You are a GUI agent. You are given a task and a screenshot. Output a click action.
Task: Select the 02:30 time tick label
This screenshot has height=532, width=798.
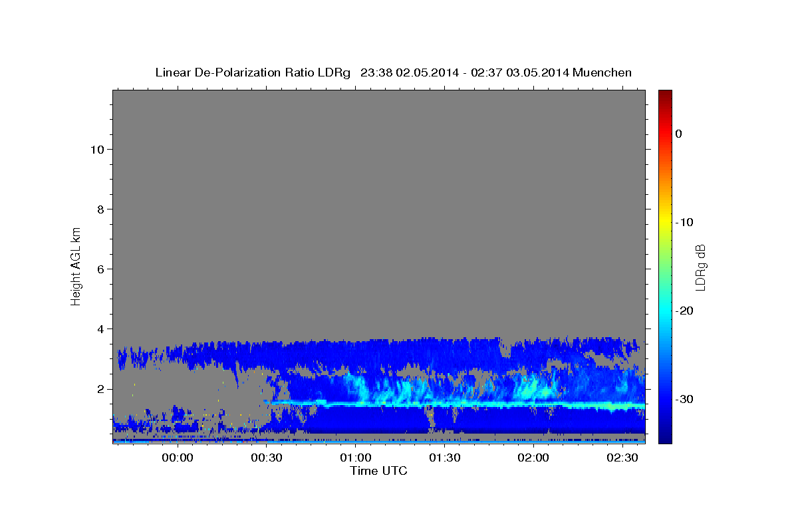coord(622,458)
